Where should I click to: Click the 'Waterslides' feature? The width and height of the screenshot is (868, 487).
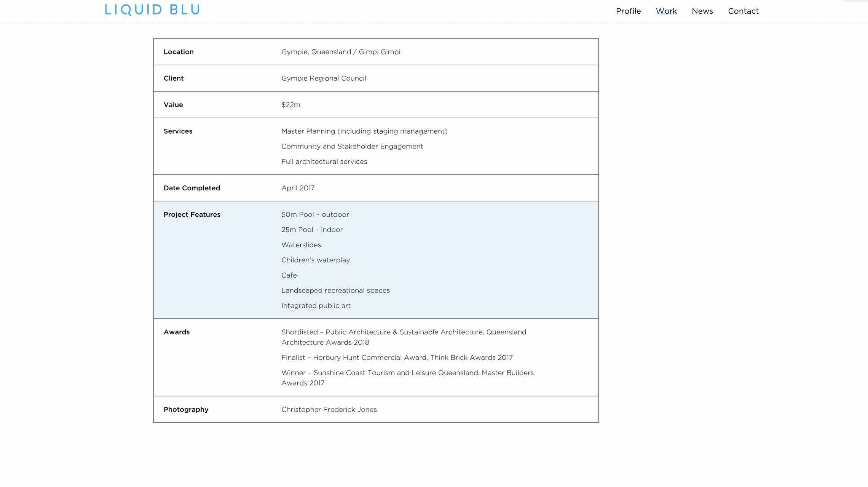tap(301, 245)
